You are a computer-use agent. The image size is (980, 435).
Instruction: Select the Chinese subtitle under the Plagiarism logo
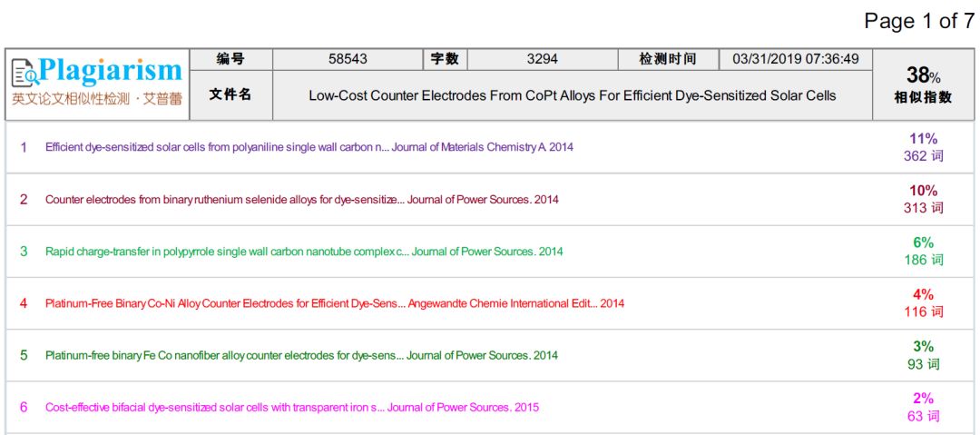click(x=96, y=99)
